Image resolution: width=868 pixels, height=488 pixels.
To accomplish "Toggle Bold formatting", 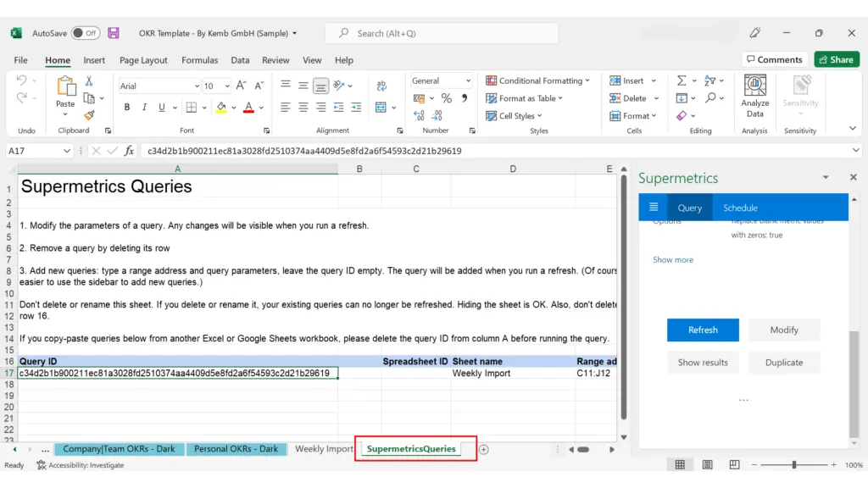I will point(127,108).
